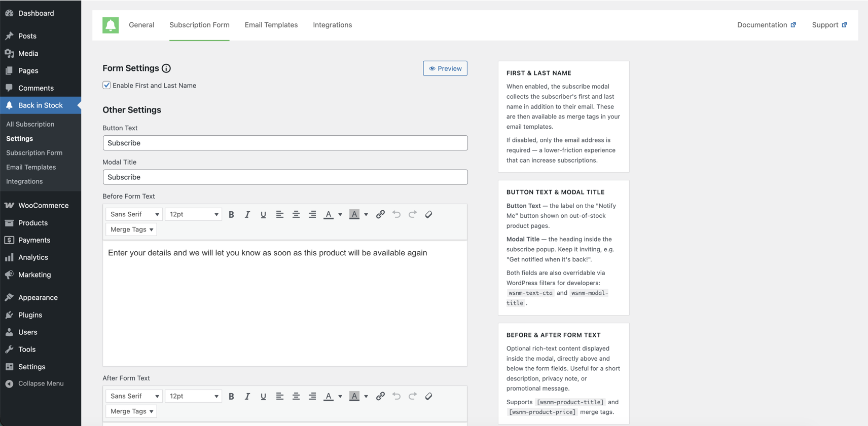Click the Preview button
868x426 pixels.
[445, 68]
